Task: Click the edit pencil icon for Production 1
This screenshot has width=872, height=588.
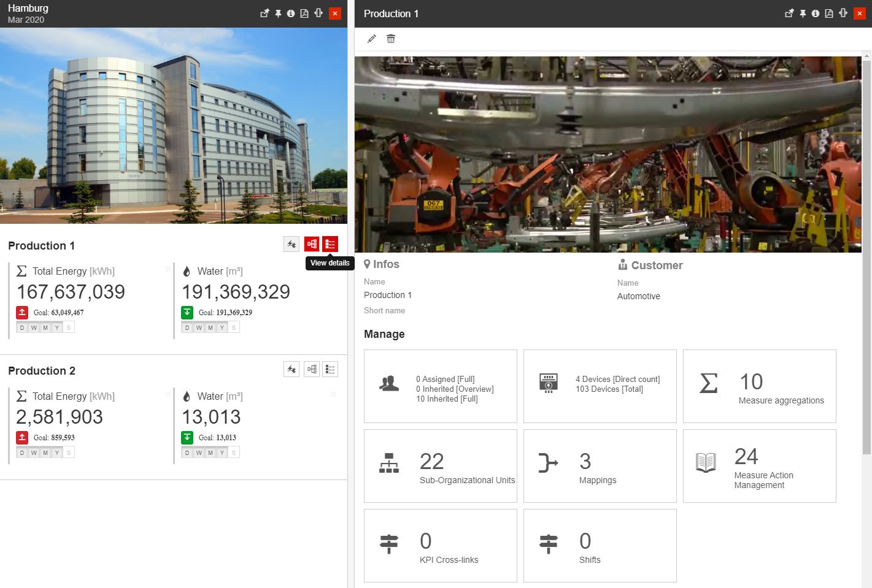Action: (x=371, y=39)
